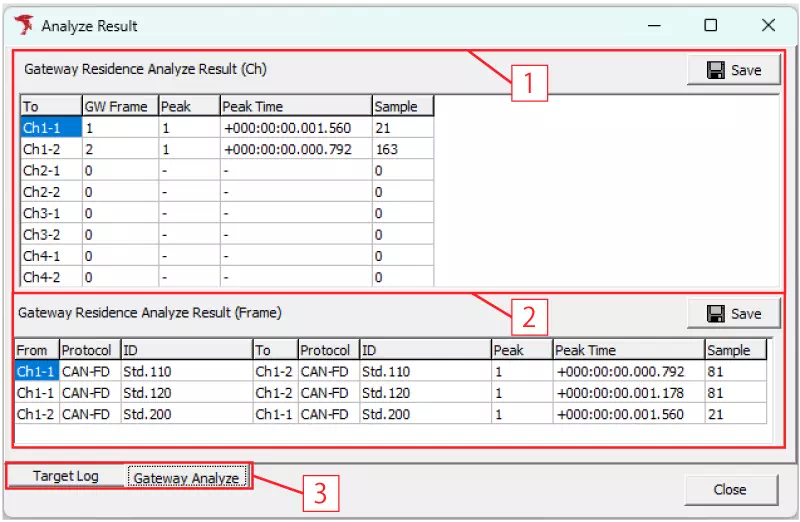The height and width of the screenshot is (522, 800).
Task: Click the Sample header in channel table
Action: (402, 106)
